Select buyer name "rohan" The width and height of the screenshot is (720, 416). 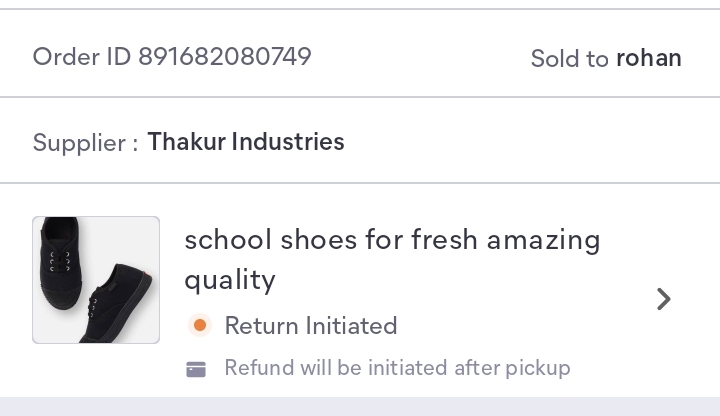[x=649, y=58]
